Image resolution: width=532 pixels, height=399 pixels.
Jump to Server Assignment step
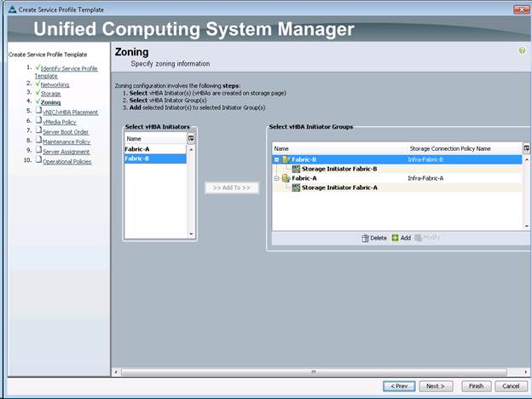[x=66, y=152]
